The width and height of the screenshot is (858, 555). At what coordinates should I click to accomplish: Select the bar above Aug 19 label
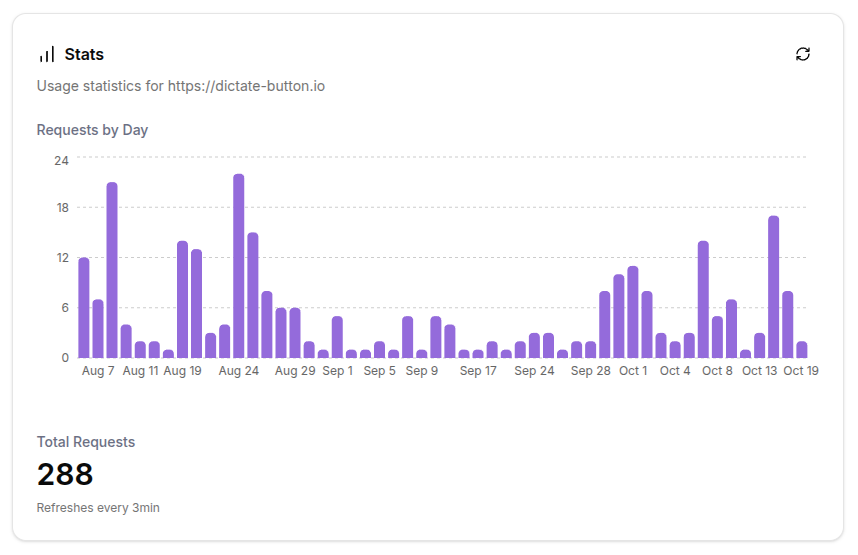182,299
